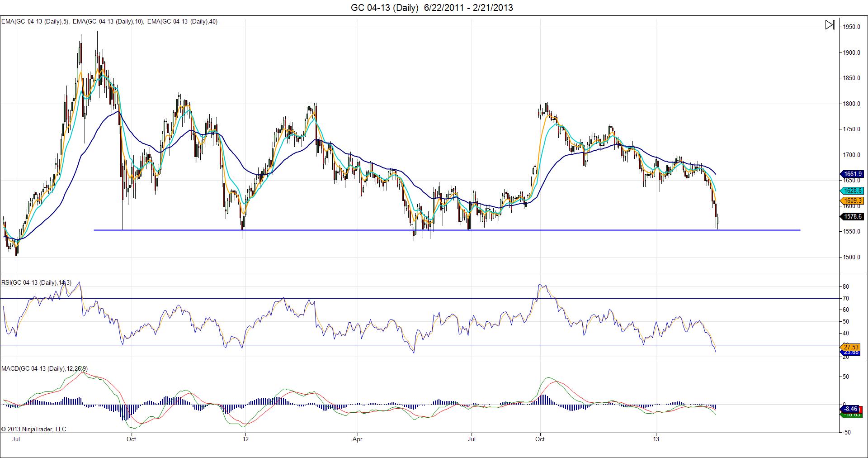Click the 1661.9 EMA 40 price marker
868x458 pixels.
[852, 174]
